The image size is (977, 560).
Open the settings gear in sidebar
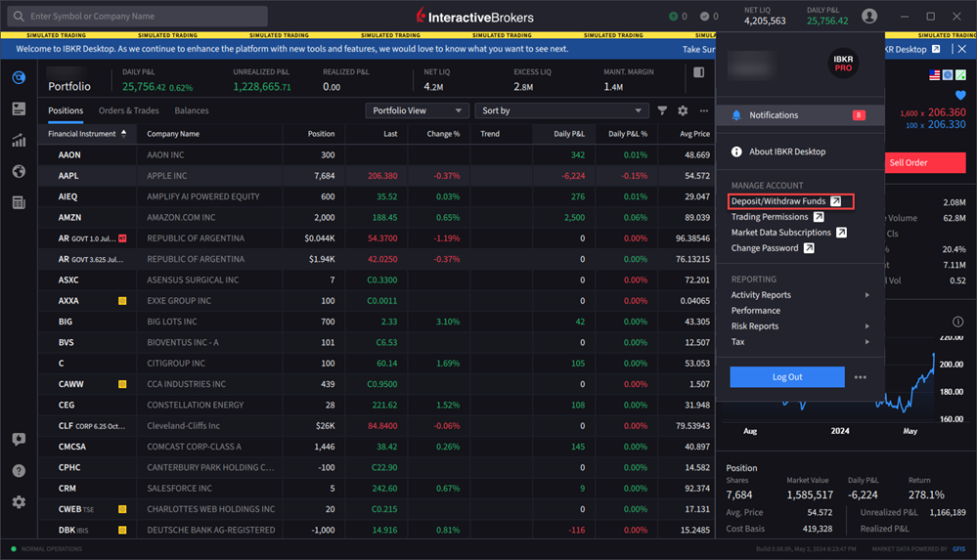point(19,502)
